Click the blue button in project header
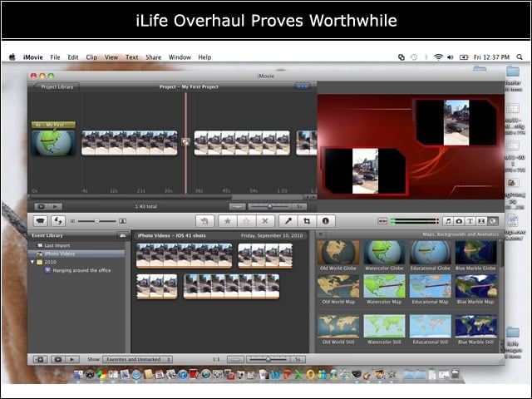Image resolution: width=532 pixels, height=399 pixels. tap(302, 86)
